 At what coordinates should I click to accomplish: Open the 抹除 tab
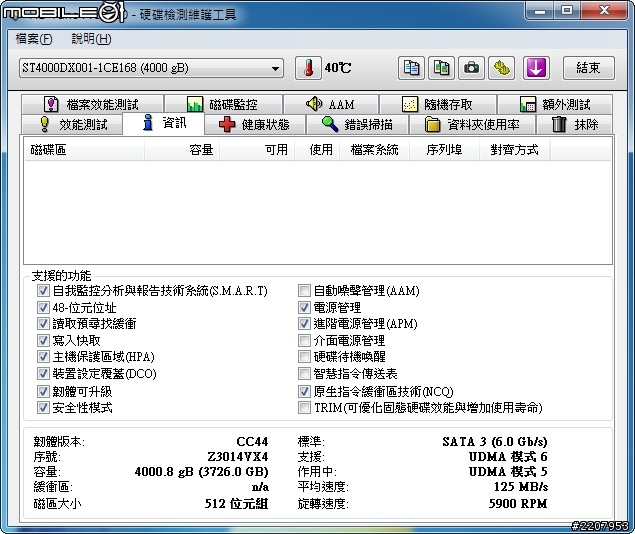[x=575, y=124]
